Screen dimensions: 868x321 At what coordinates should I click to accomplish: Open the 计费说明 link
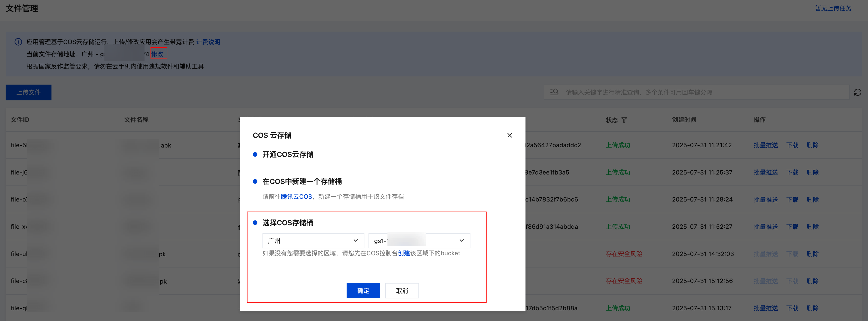click(x=208, y=42)
